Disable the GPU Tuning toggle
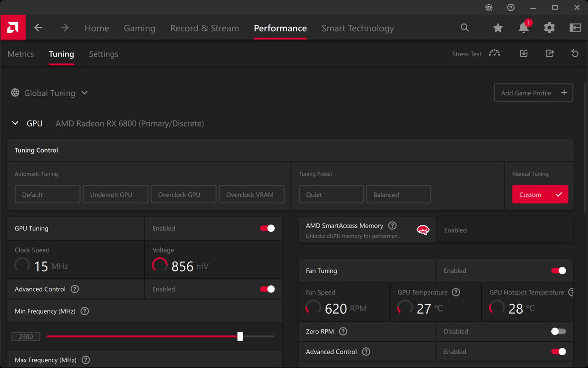The image size is (588, 368). coord(267,228)
